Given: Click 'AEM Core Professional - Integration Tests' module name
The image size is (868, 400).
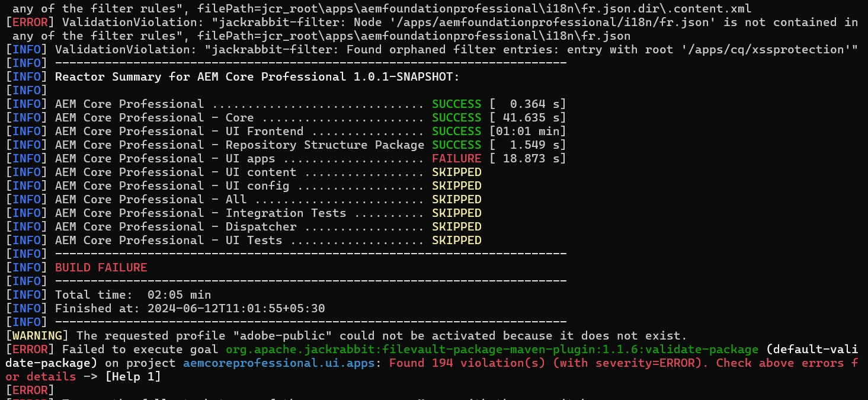Looking at the screenshot, I should point(200,213).
